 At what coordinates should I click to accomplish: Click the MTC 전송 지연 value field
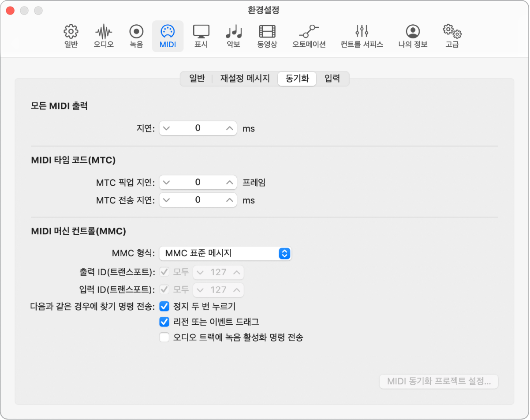click(x=198, y=200)
